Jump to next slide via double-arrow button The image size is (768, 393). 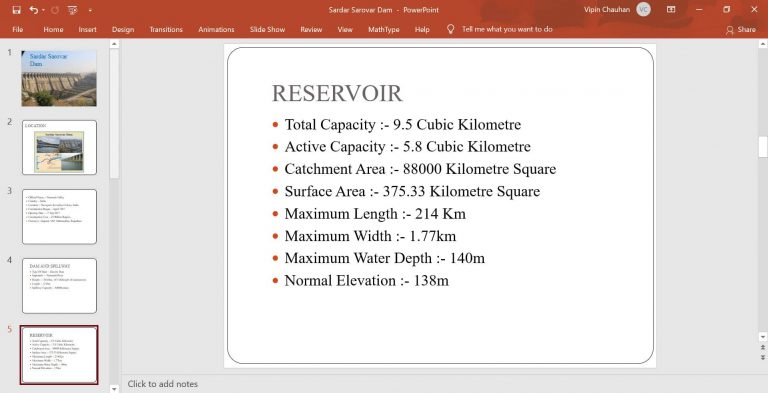(763, 357)
